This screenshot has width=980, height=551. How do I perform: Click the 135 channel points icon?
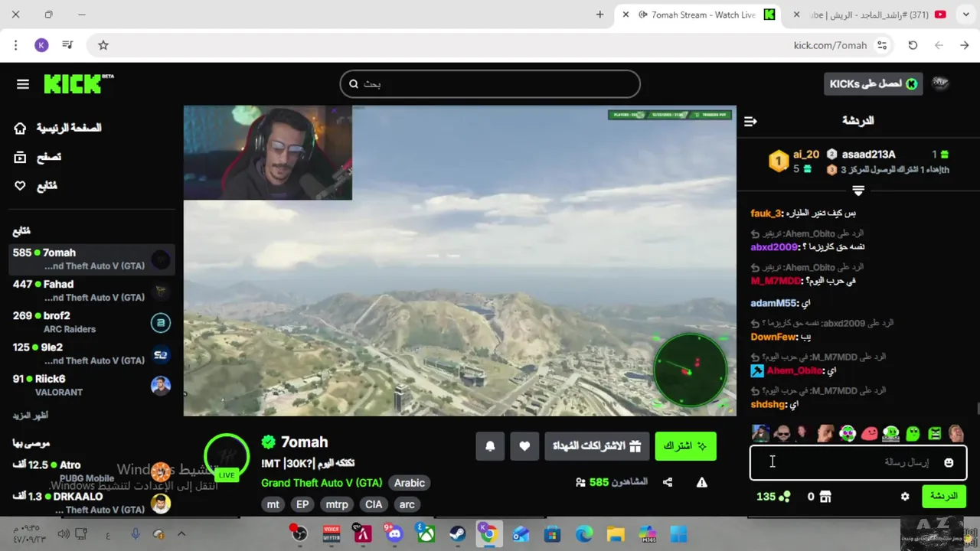point(784,497)
